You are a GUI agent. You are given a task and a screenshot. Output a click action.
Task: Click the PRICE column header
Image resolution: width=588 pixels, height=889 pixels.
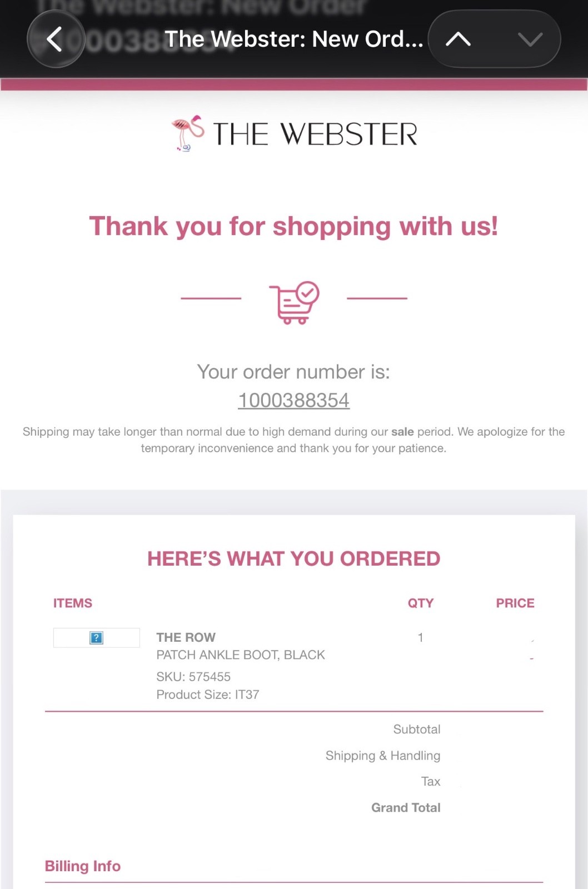pos(515,603)
